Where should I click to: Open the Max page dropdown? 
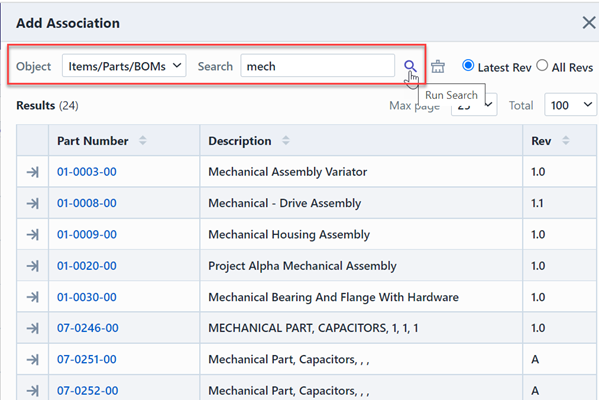pyautogui.click(x=474, y=105)
